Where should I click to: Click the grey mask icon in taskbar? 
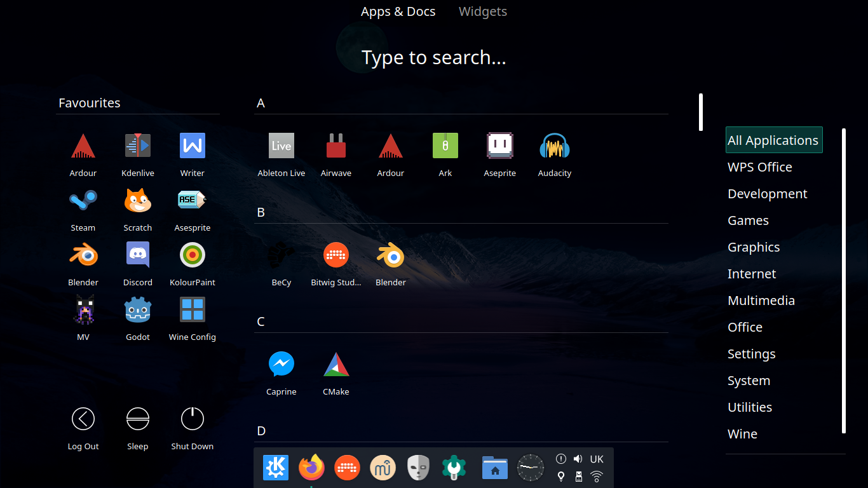[419, 468]
